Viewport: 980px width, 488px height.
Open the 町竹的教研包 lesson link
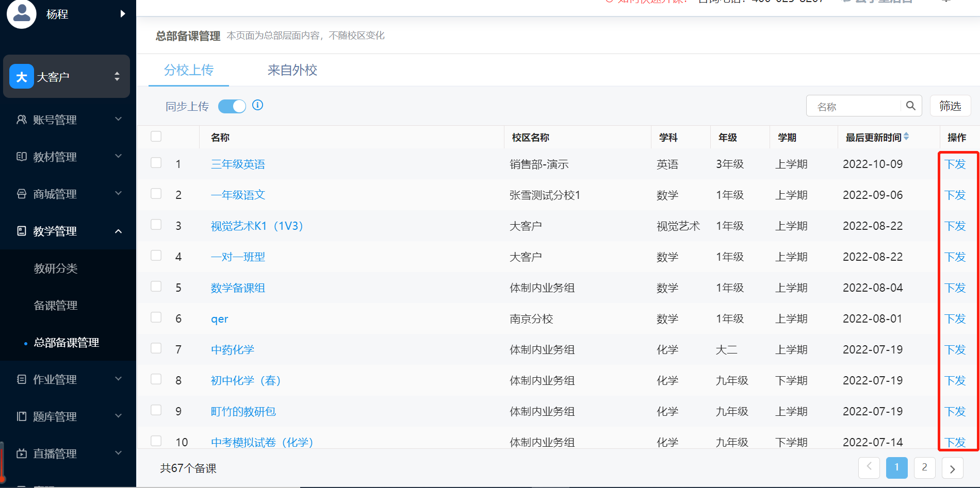(243, 412)
